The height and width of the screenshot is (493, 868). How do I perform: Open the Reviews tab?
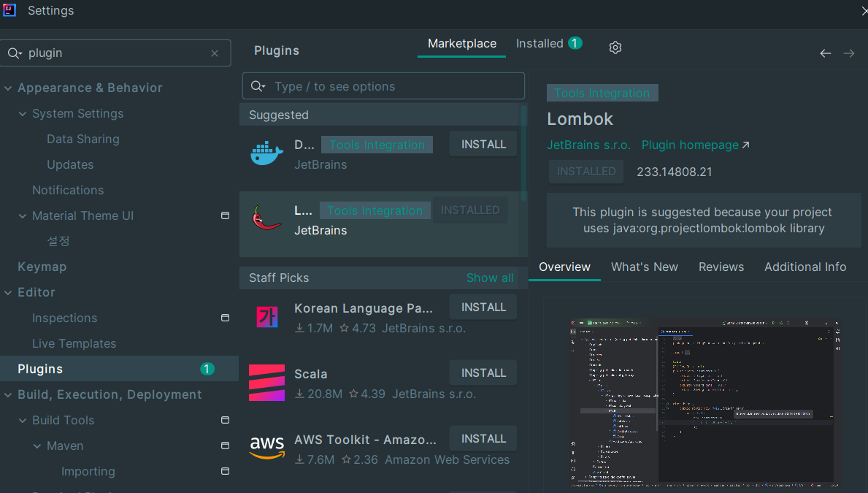[x=721, y=267]
